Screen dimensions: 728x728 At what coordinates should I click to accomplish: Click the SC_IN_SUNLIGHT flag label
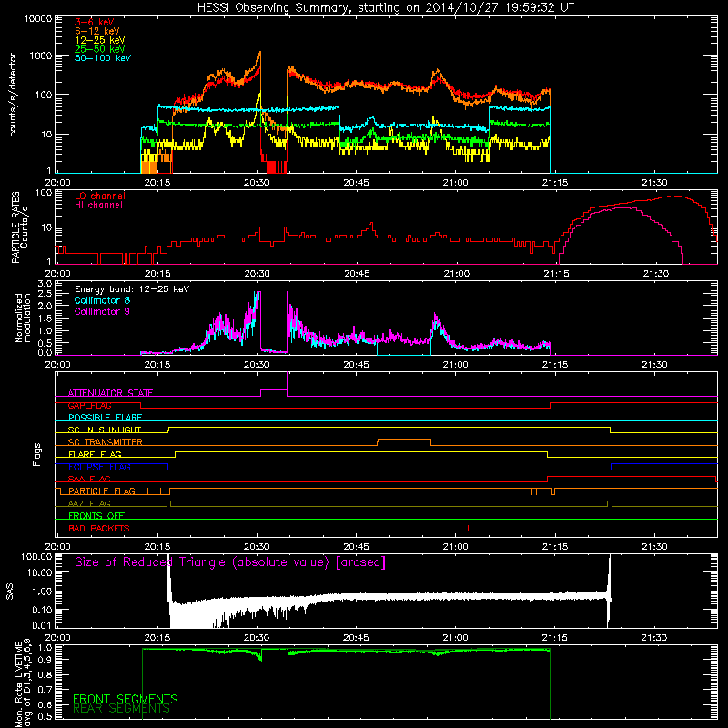105,430
